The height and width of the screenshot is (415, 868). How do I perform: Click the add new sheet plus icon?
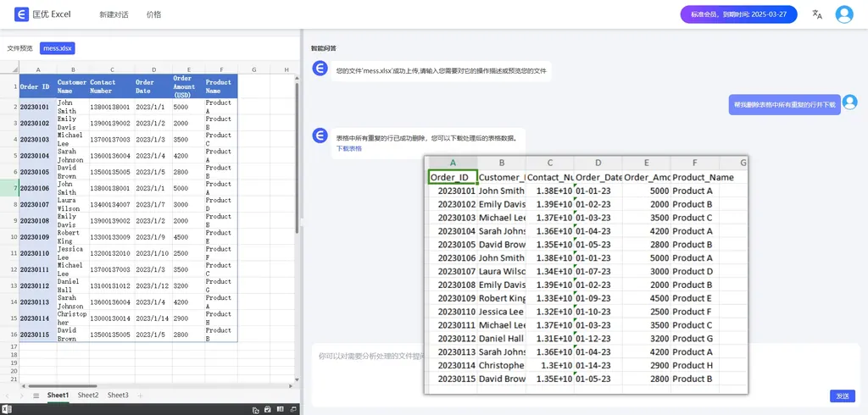coord(141,396)
